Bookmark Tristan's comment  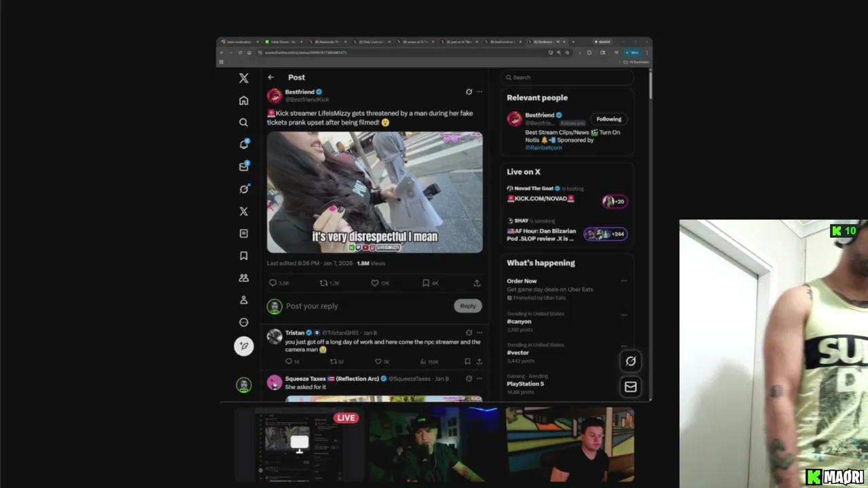pyautogui.click(x=467, y=362)
